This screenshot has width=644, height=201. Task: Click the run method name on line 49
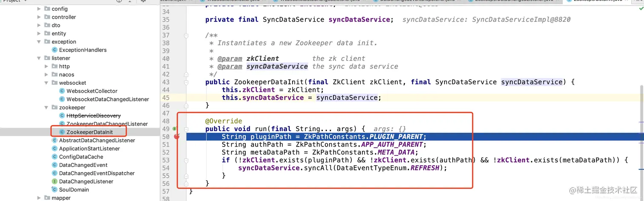260,129
